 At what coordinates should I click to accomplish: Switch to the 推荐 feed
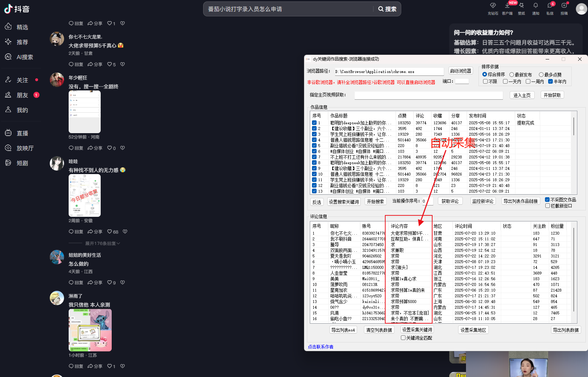[21, 42]
